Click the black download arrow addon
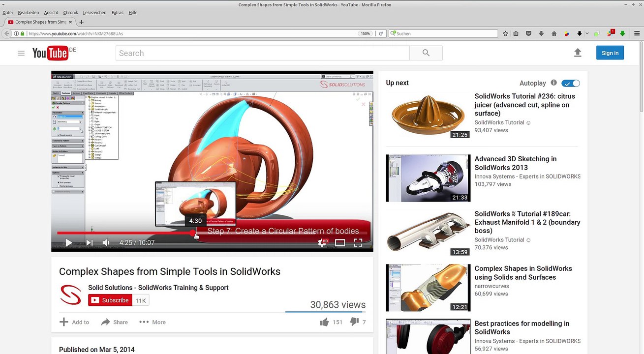Screen dimensions: 644x354 tap(579, 33)
